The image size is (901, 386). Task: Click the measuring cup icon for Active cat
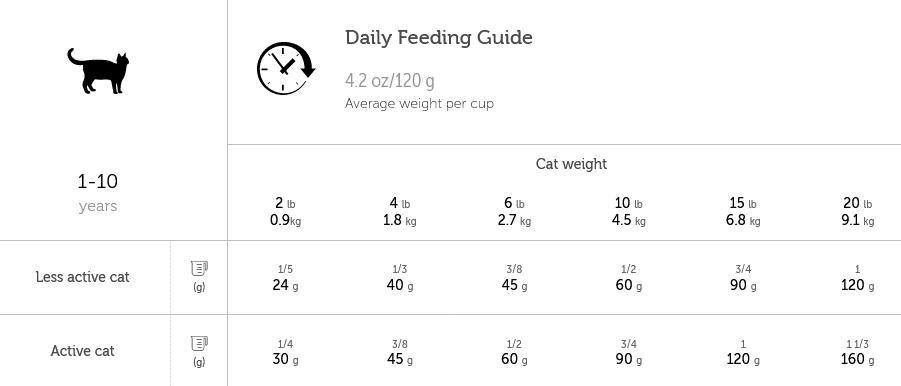click(x=199, y=343)
